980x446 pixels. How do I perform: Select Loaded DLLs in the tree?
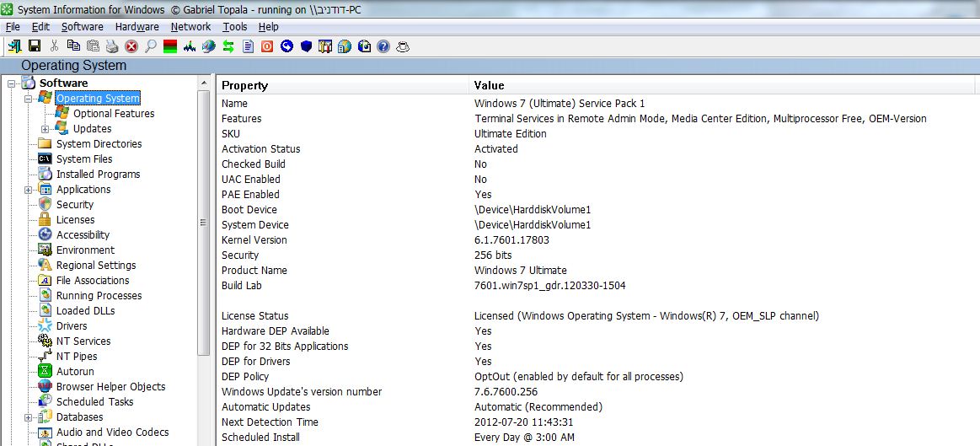point(86,311)
